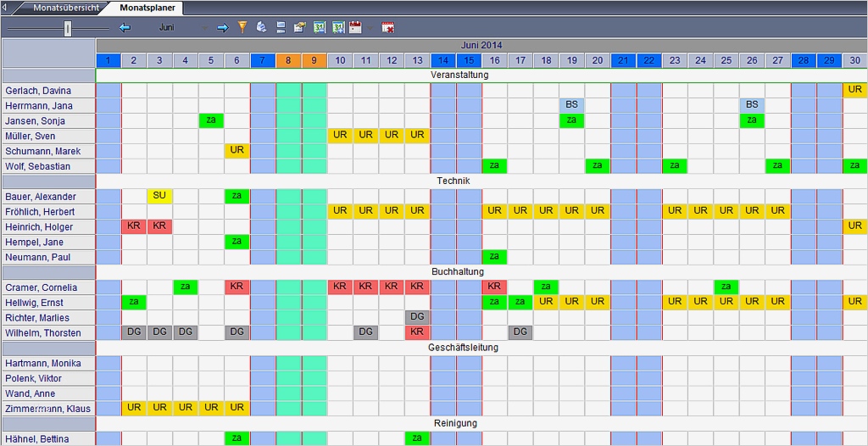Select day 1 column header

[108, 60]
